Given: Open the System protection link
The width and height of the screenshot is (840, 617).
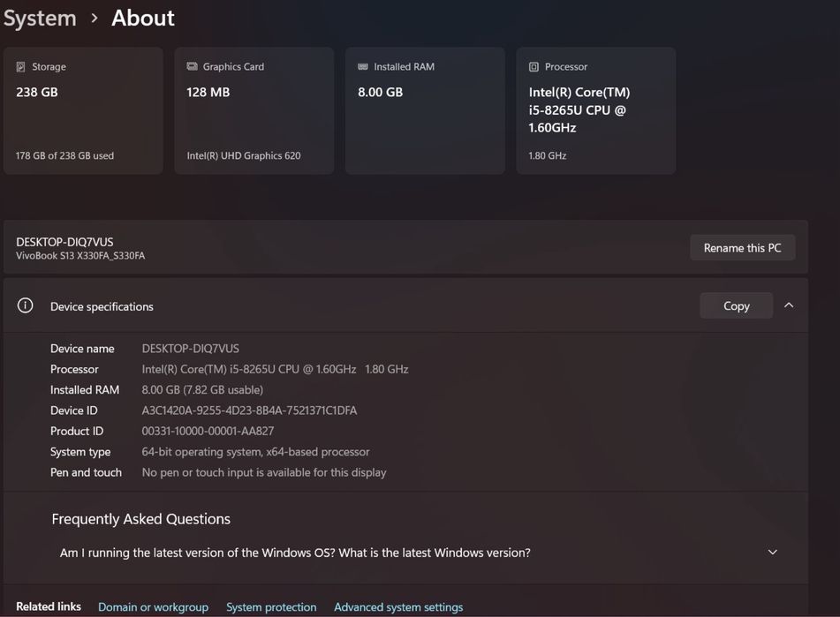Looking at the screenshot, I should pyautogui.click(x=271, y=607).
